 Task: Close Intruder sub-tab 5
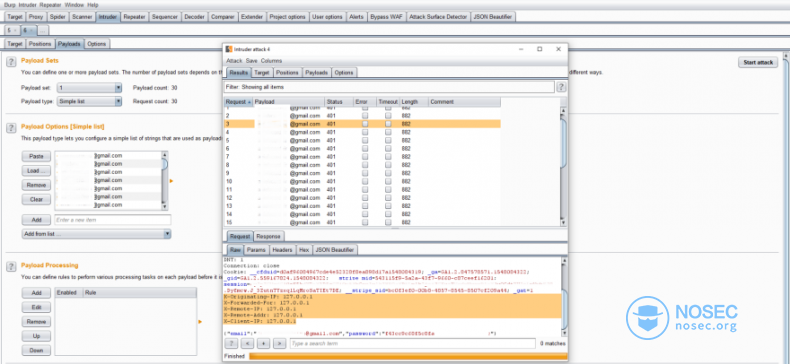(15, 30)
